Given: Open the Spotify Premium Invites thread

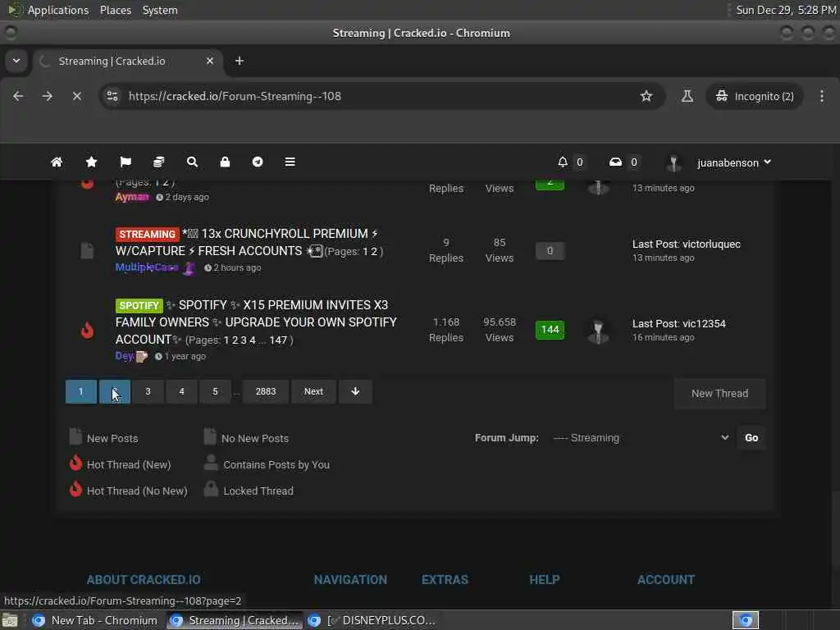Looking at the screenshot, I should [x=256, y=322].
